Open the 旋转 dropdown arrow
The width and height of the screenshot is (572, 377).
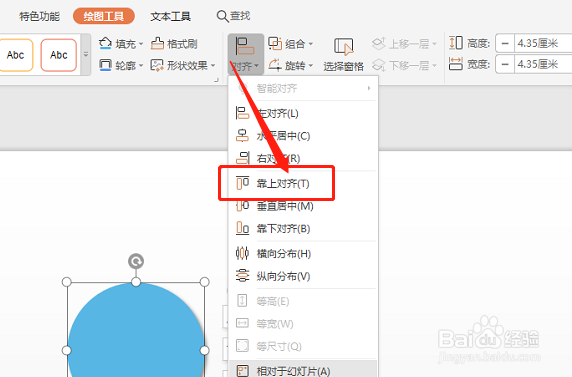(311, 66)
